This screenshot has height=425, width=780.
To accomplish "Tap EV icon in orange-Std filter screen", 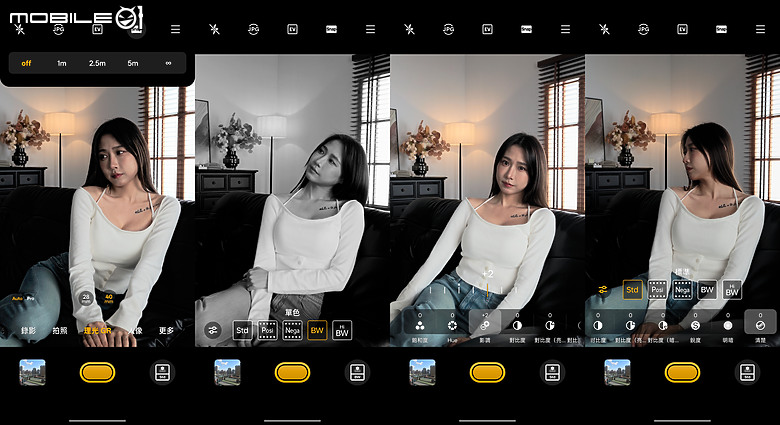I will coord(682,29).
